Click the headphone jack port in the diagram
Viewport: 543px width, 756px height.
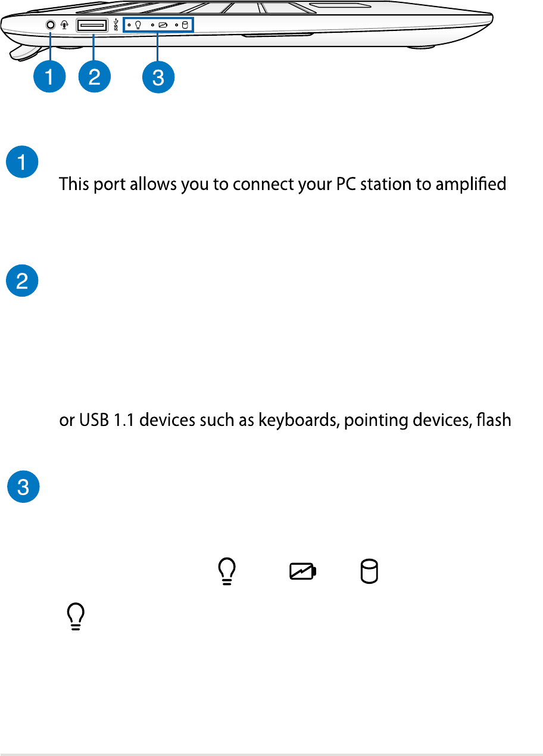coord(50,25)
